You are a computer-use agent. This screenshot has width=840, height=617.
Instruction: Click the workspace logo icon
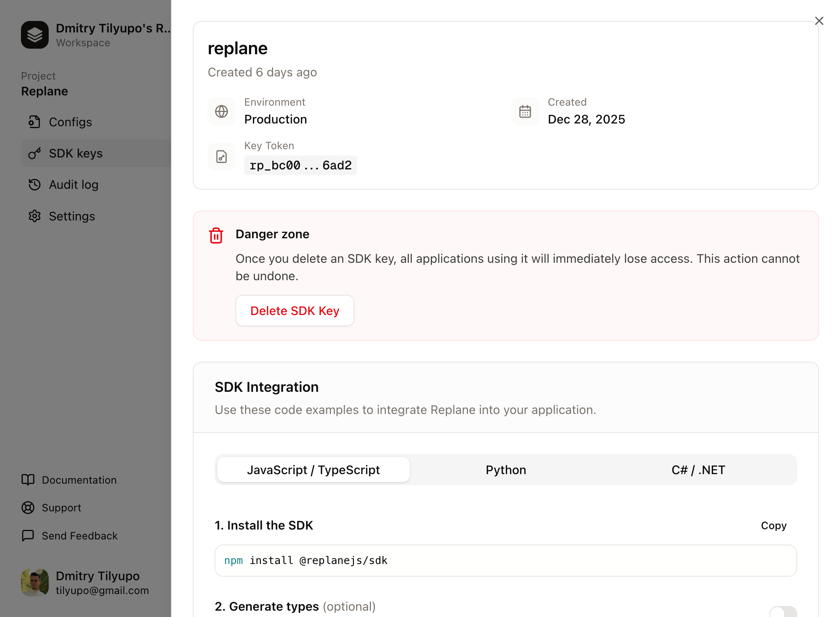pos(34,35)
